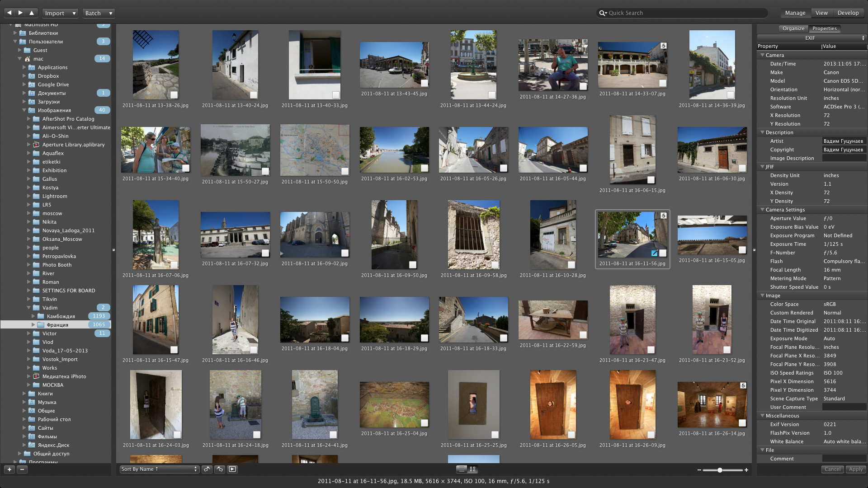
Task: Open the Sort By Name dropdown
Action: (159, 469)
